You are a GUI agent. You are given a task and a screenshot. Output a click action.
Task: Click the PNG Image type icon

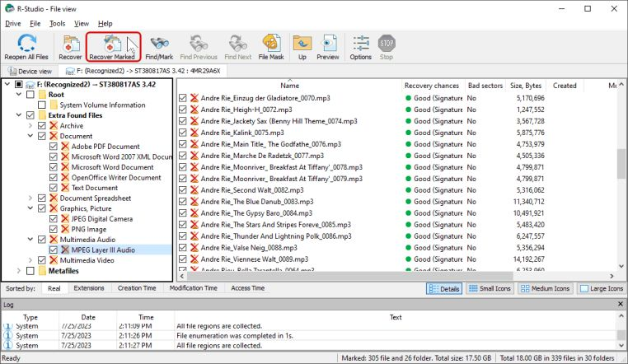(x=65, y=229)
